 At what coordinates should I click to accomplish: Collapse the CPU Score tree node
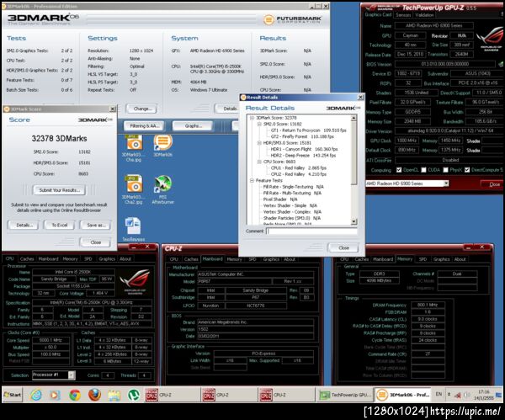click(259, 162)
